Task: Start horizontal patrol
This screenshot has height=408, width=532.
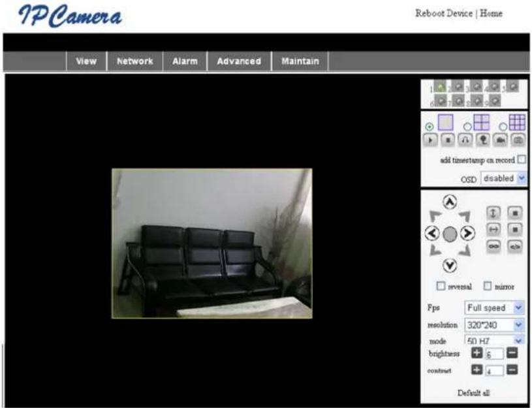Action: click(x=493, y=229)
